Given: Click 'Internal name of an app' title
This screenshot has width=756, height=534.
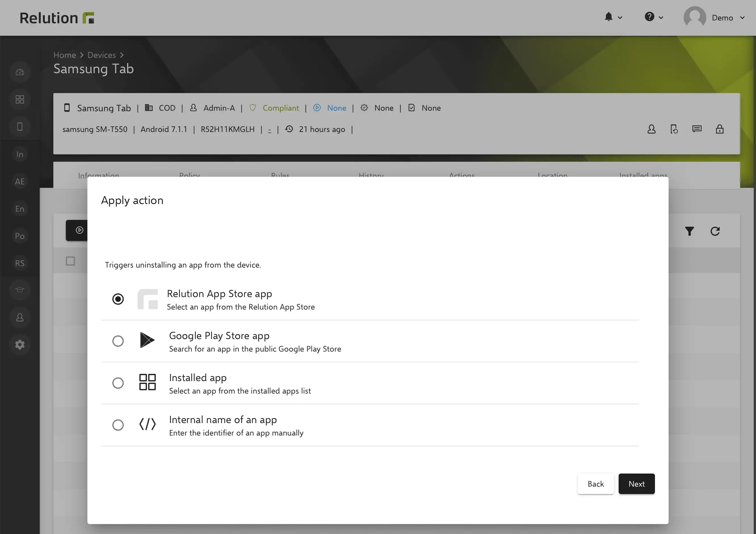Looking at the screenshot, I should point(223,420).
